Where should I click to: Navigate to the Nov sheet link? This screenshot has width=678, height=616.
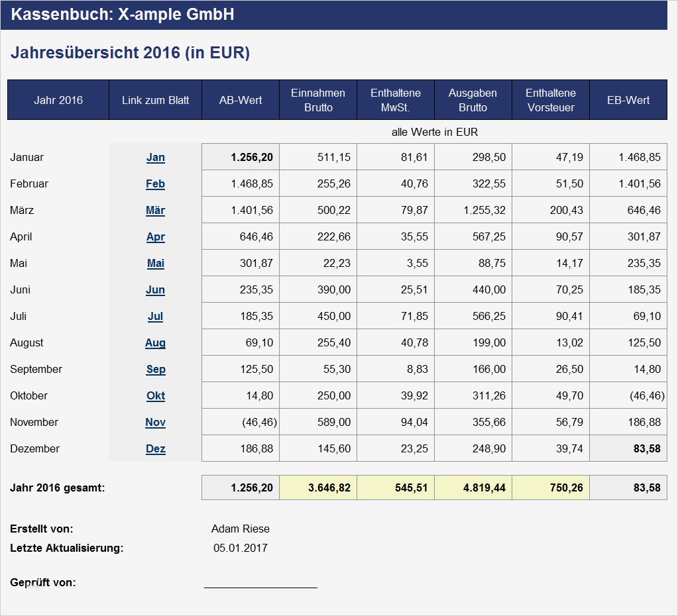155,423
